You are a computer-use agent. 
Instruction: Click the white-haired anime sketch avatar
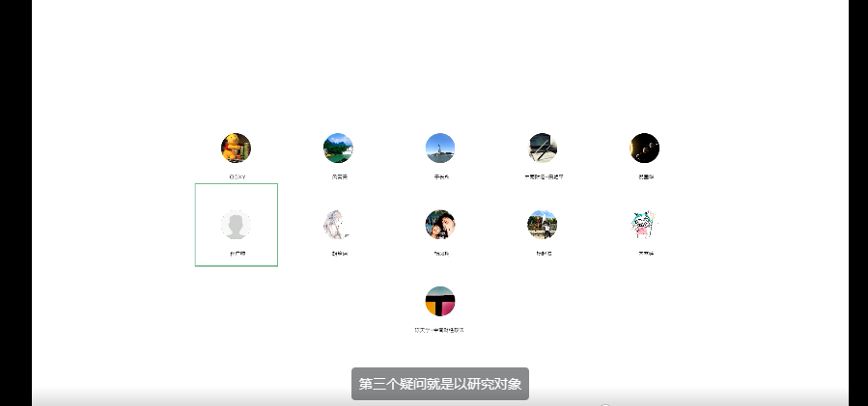338,225
